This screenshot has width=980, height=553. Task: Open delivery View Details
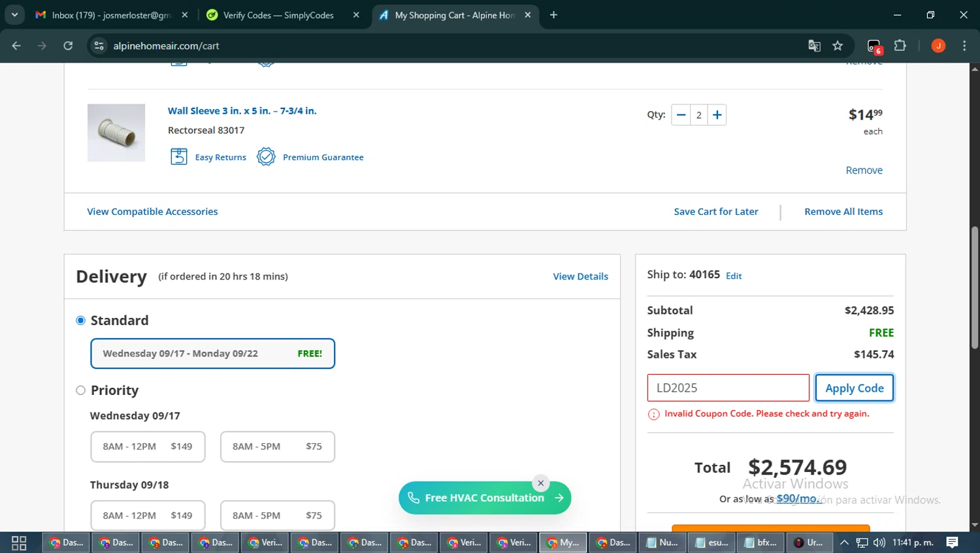coord(580,277)
